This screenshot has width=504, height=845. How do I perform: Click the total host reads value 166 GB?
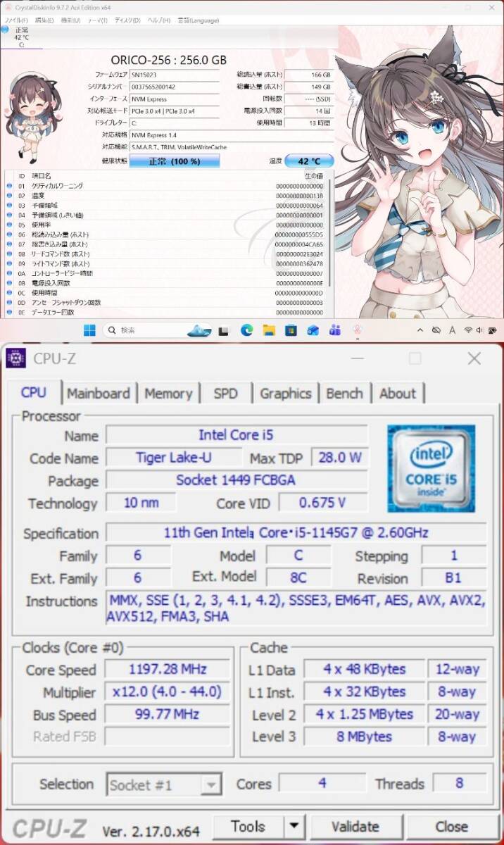(308, 74)
